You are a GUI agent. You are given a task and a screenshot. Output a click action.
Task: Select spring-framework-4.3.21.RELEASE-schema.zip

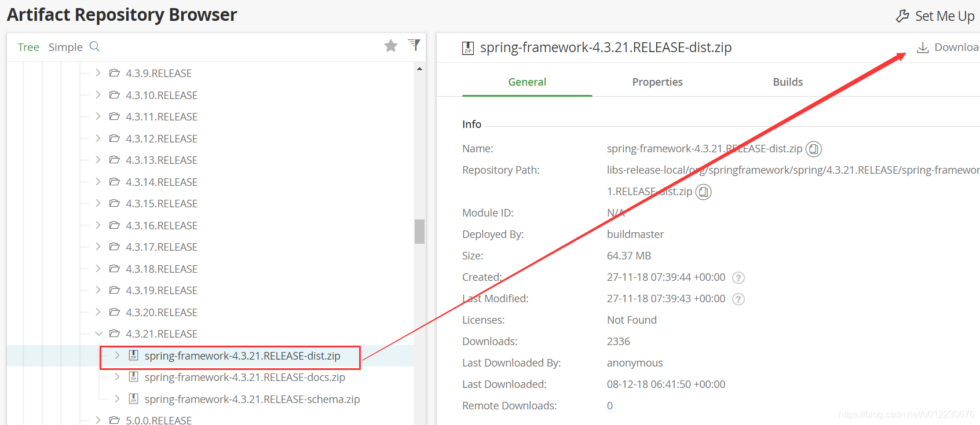252,399
